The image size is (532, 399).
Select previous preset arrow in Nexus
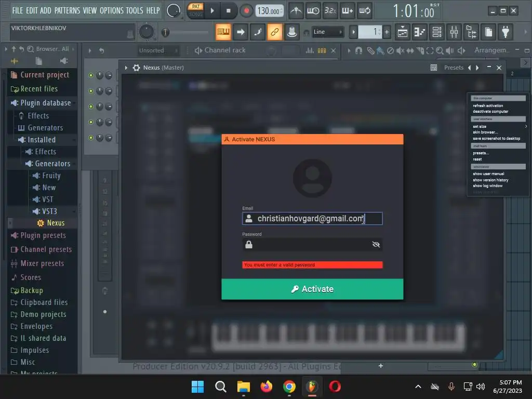point(470,68)
